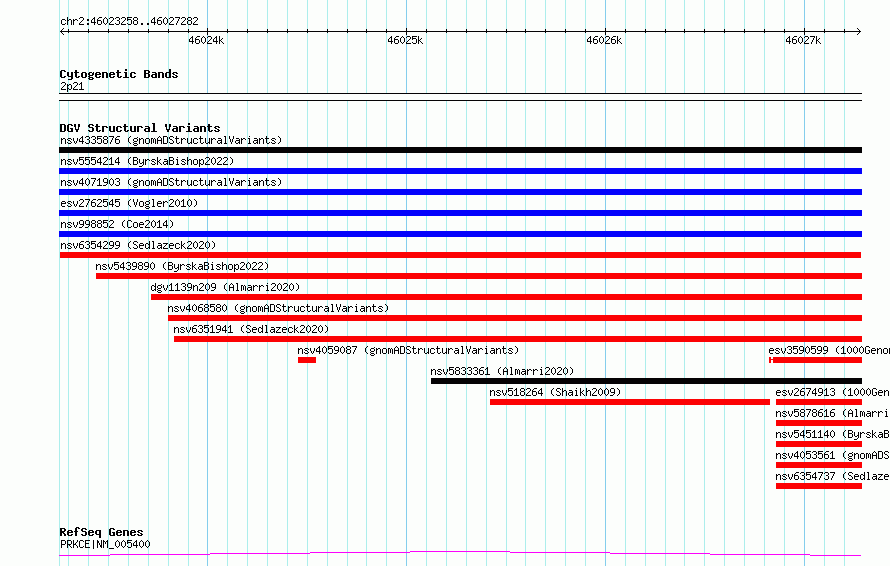This screenshot has width=890, height=566.
Task: Click the chr2:46023258..46027282 region label
Action: click(x=129, y=22)
